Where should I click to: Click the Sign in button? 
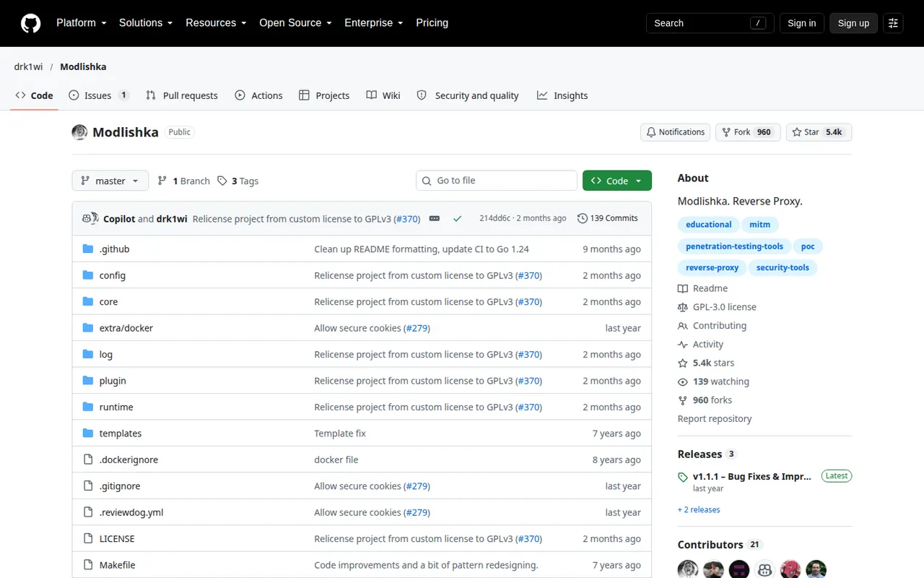pyautogui.click(x=801, y=23)
